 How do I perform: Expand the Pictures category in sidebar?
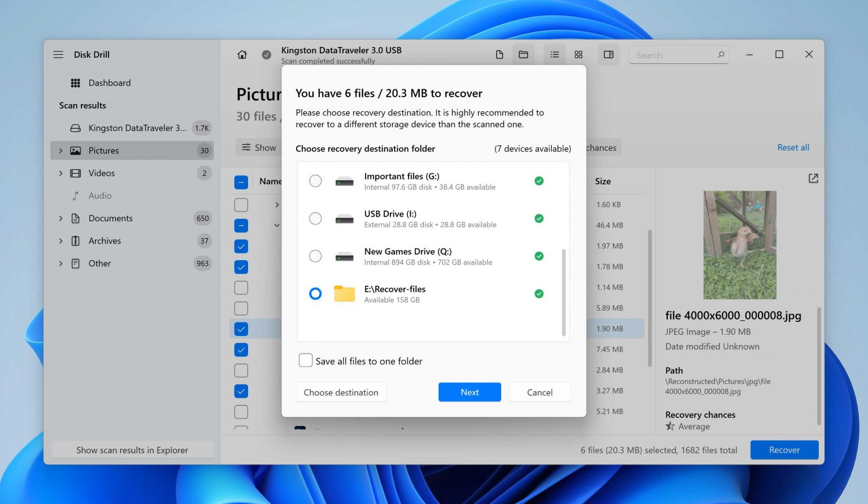pos(60,150)
